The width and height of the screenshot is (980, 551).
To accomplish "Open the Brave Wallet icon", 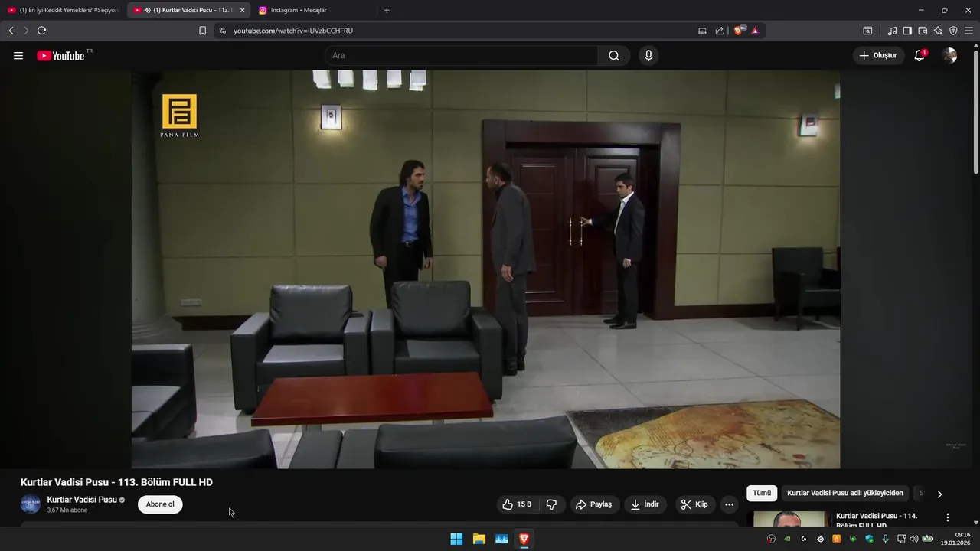I will [923, 31].
